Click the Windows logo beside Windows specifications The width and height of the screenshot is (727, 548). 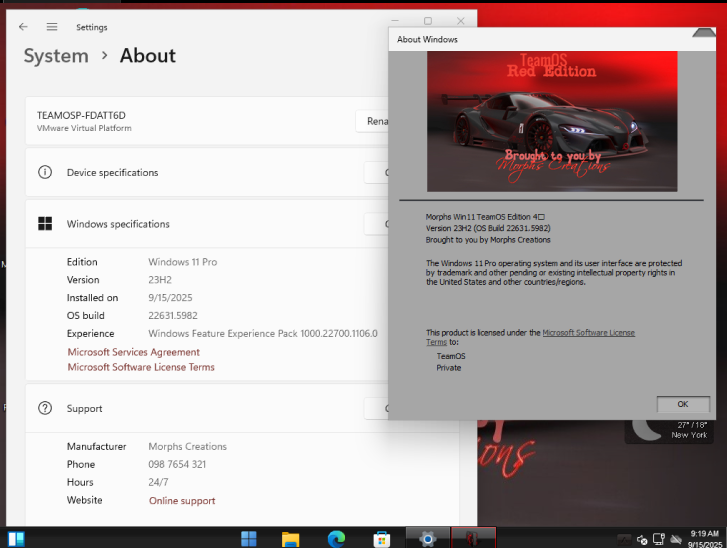pyautogui.click(x=45, y=224)
